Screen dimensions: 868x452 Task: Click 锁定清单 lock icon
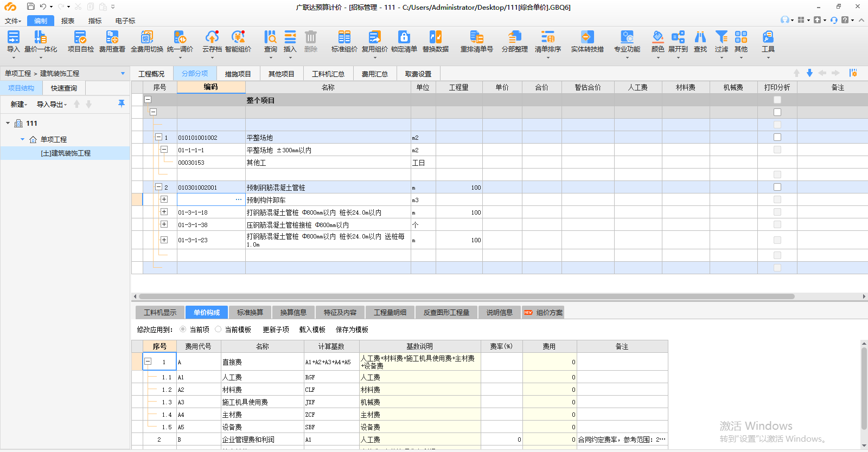point(404,37)
